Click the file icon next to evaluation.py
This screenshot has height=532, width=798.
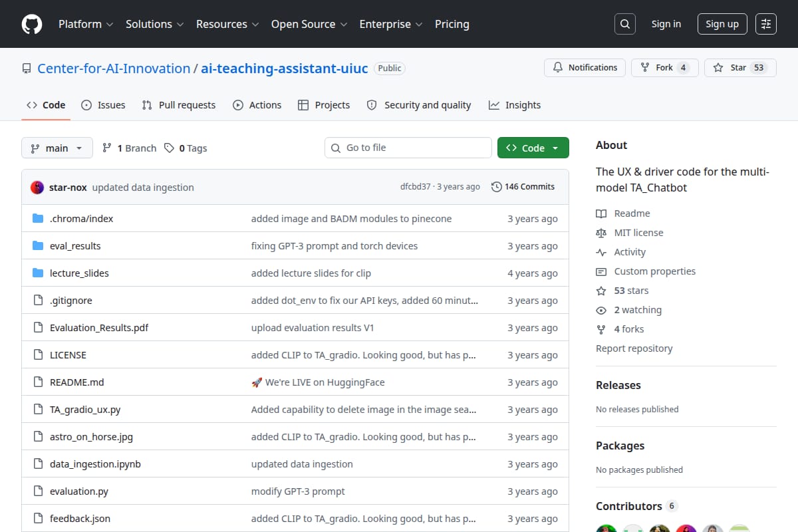pyautogui.click(x=38, y=491)
